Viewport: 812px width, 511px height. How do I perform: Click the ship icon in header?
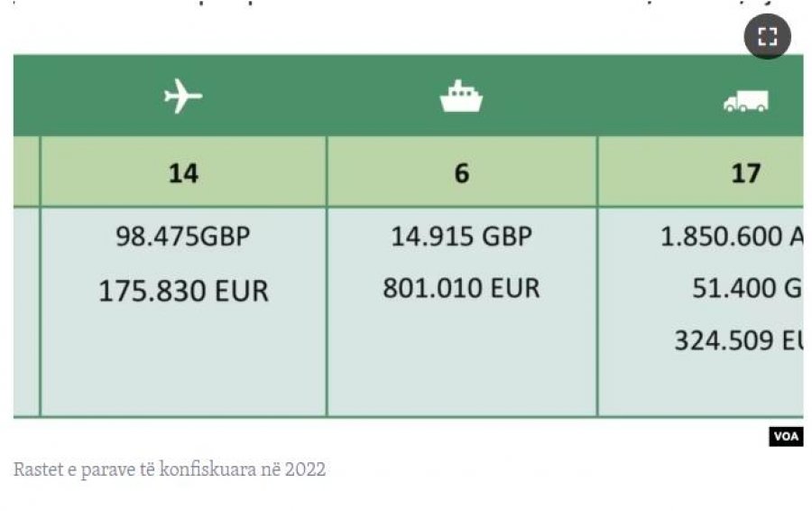click(461, 96)
